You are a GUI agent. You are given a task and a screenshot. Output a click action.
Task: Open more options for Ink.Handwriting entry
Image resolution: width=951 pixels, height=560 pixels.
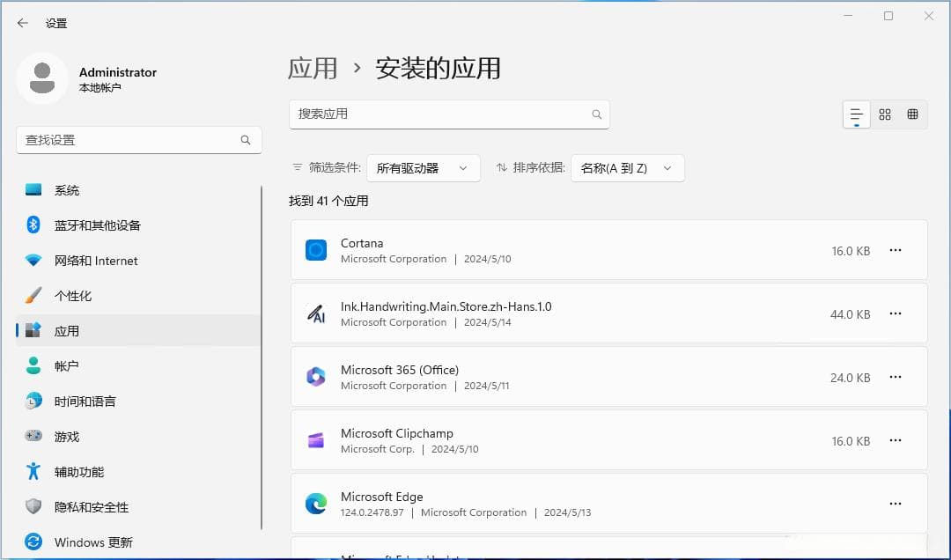click(x=896, y=313)
